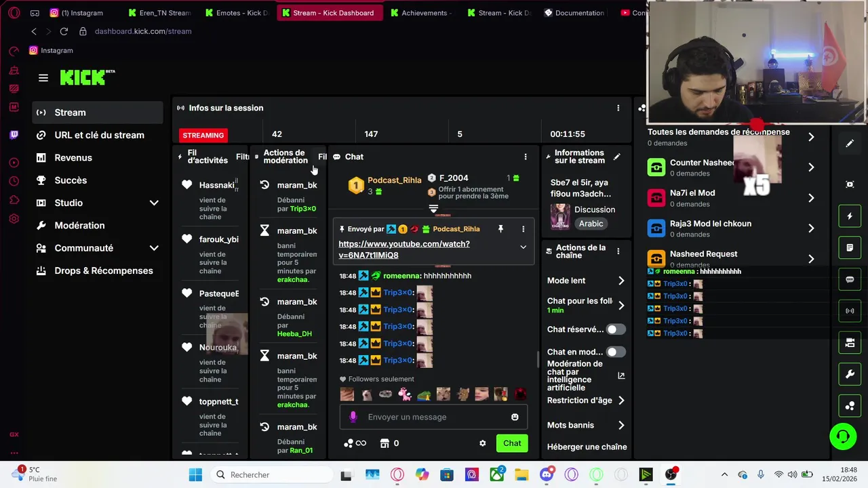
Task: Switch to the Instagram browser tab
Action: [81, 13]
